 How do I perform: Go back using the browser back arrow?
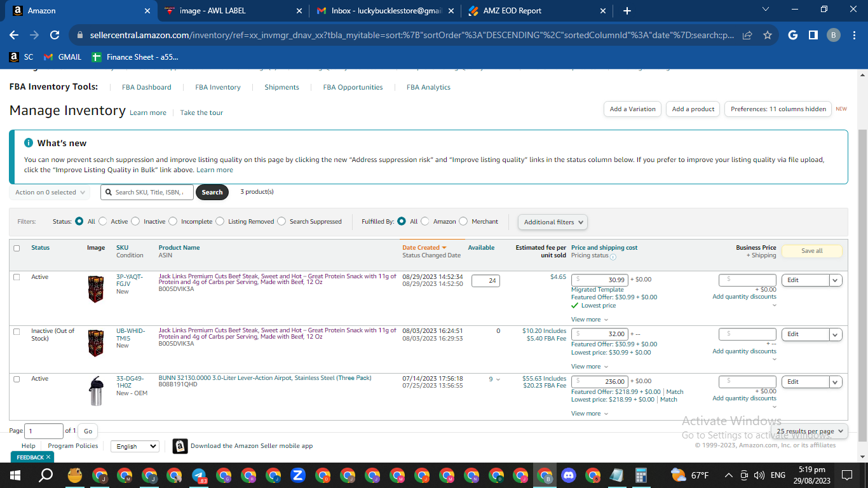pyautogui.click(x=14, y=36)
